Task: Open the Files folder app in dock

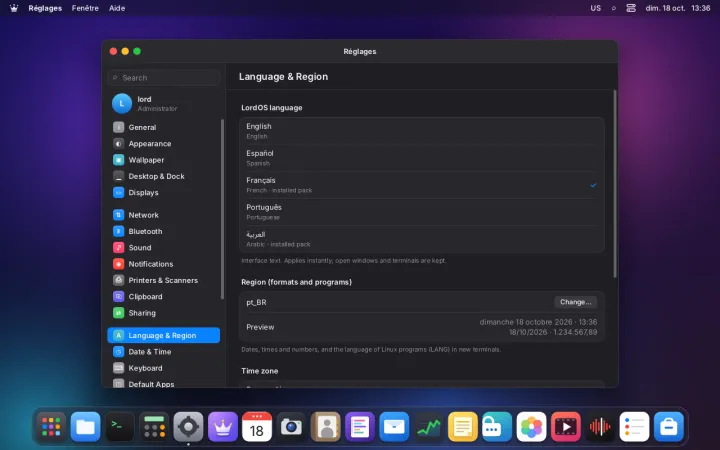Action: click(x=85, y=427)
